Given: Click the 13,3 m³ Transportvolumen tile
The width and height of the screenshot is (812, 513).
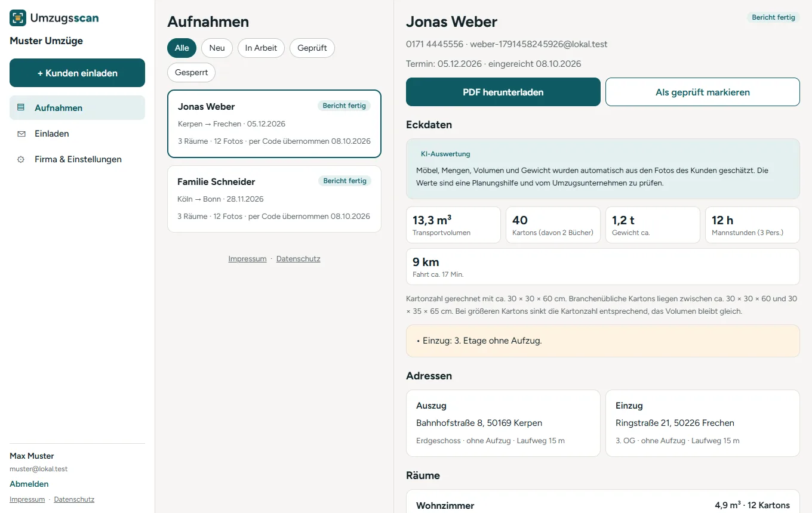Looking at the screenshot, I should point(453,225).
